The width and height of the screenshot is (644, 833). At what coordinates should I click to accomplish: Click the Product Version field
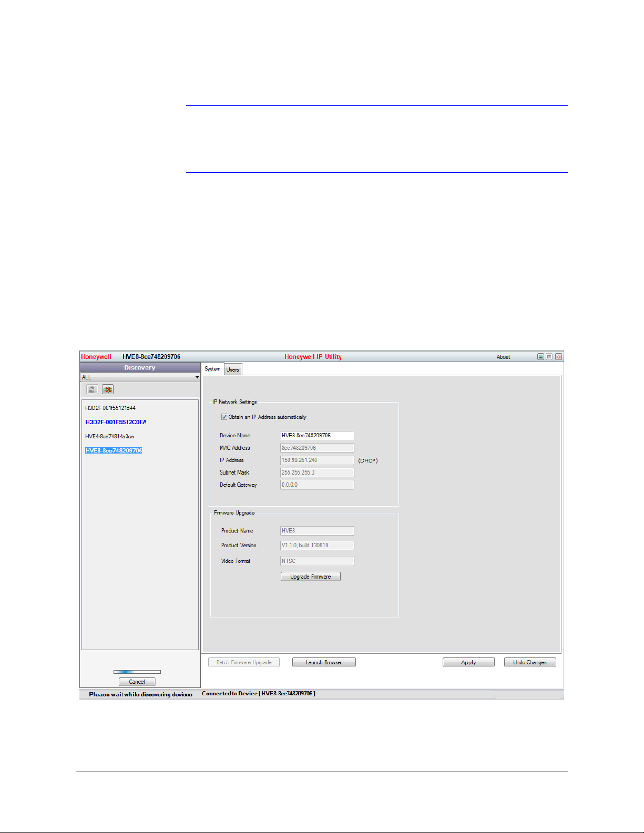point(317,546)
